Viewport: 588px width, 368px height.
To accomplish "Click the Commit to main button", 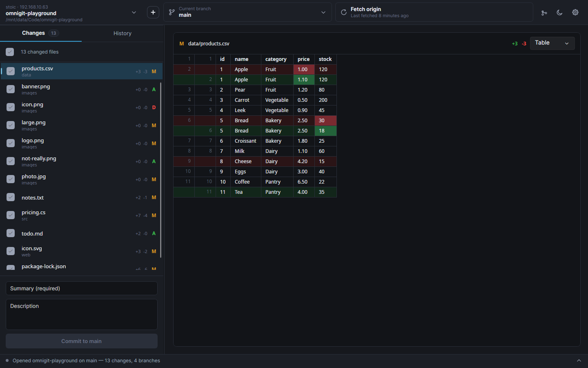I will (x=82, y=341).
